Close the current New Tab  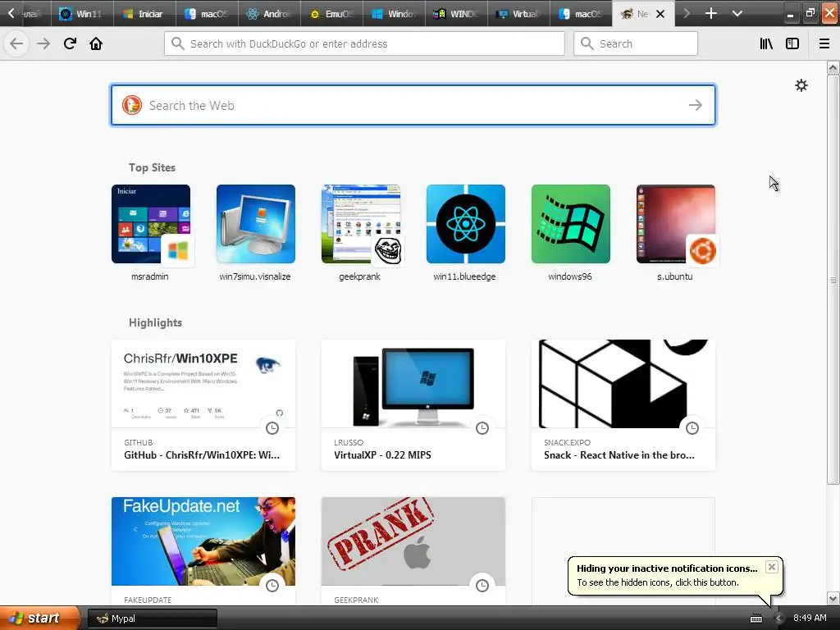660,14
